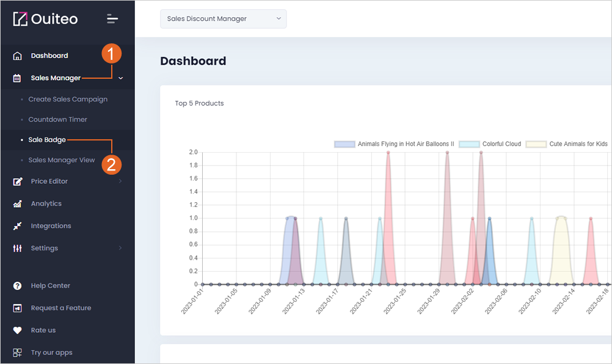Click the Settings sliders icon
The height and width of the screenshot is (364, 612).
coord(17,248)
